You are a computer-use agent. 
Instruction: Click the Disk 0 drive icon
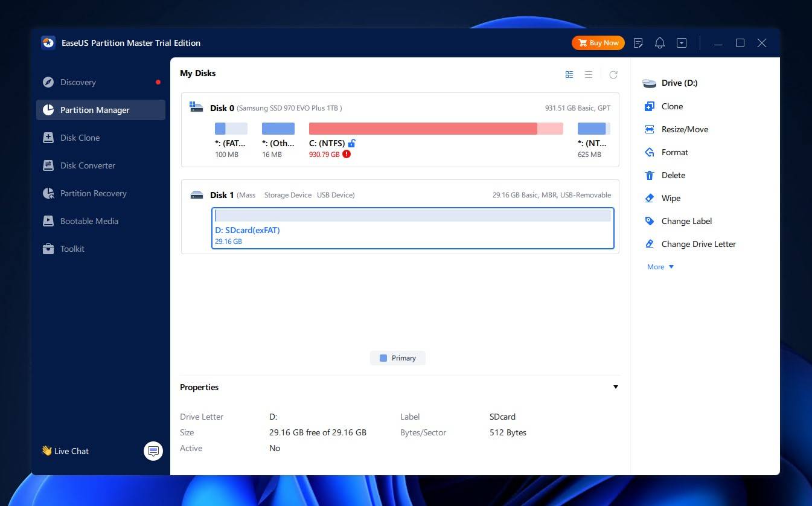point(196,107)
